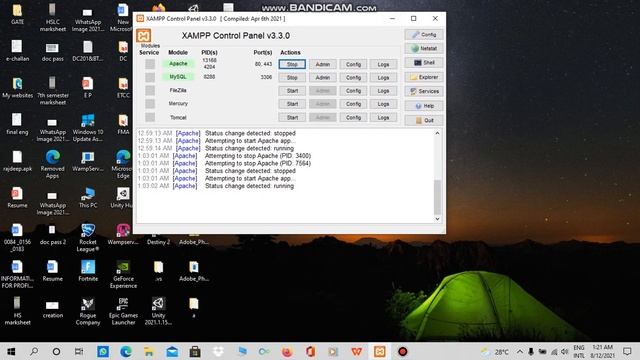This screenshot has height=360, width=640.
Task: Click the 'Attempting to stop Apache (PID: 3400)' log line
Action: point(258,156)
